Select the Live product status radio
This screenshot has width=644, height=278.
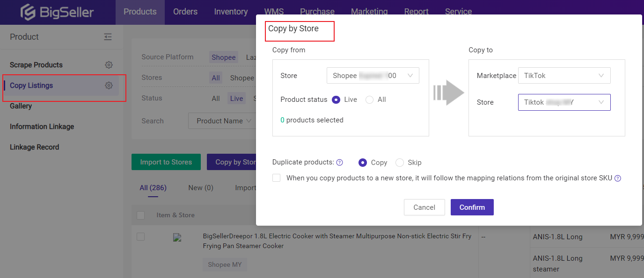[336, 100]
